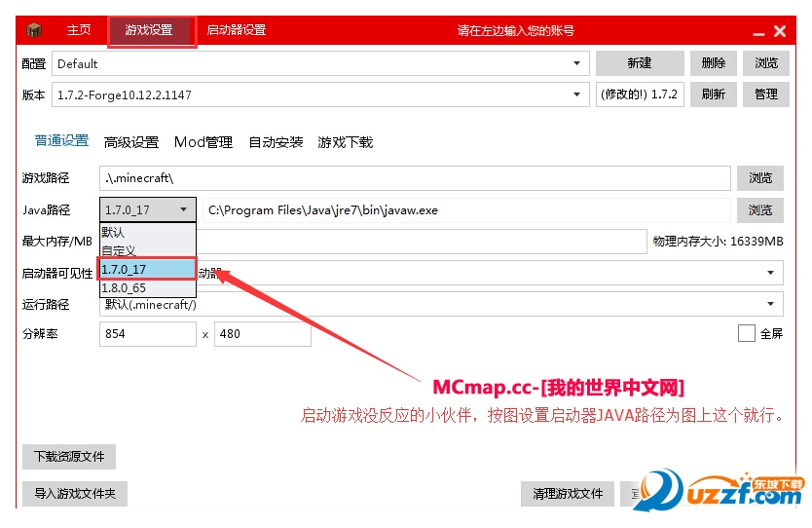Click the 游戏路径 .minecraft input field
This screenshot has width=812, height=528.
point(415,178)
